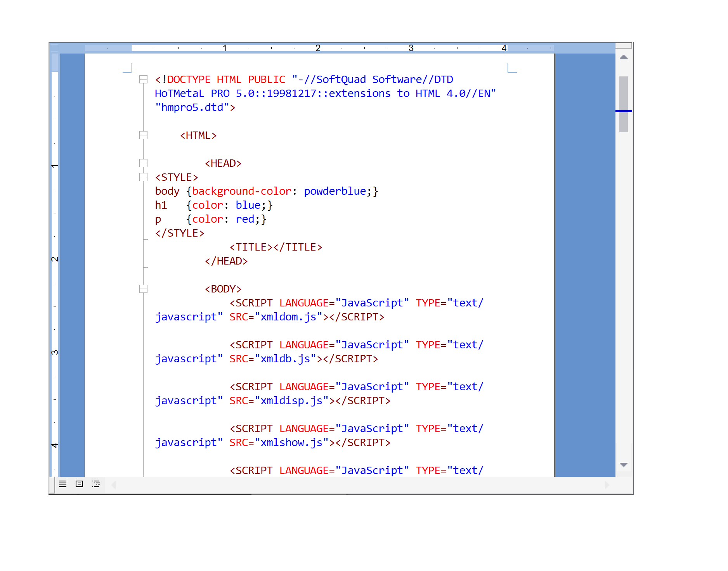Collapse the HTML element block
Screen dimensions: 728x571
(x=144, y=135)
